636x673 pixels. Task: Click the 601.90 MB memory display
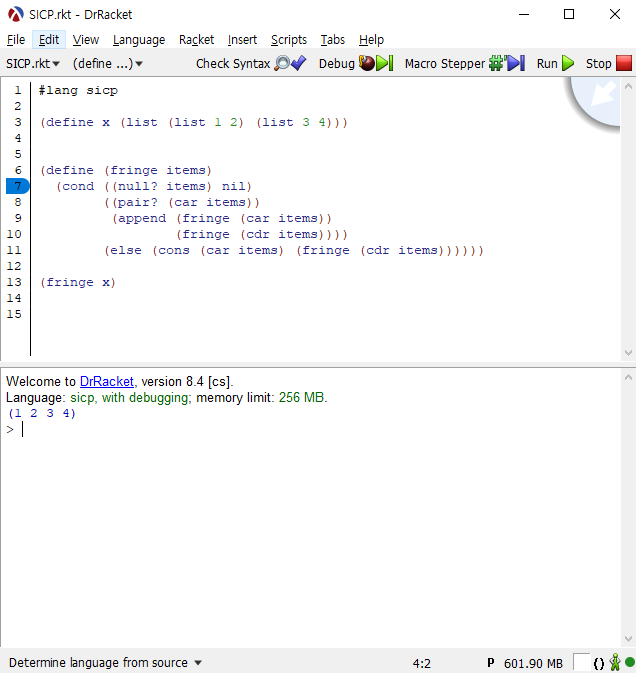pos(533,663)
